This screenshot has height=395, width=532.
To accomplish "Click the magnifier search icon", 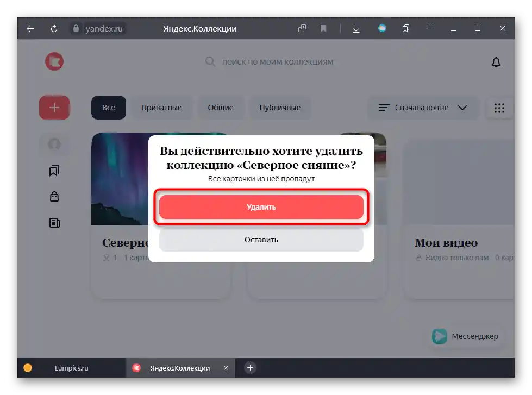I will pyautogui.click(x=210, y=62).
